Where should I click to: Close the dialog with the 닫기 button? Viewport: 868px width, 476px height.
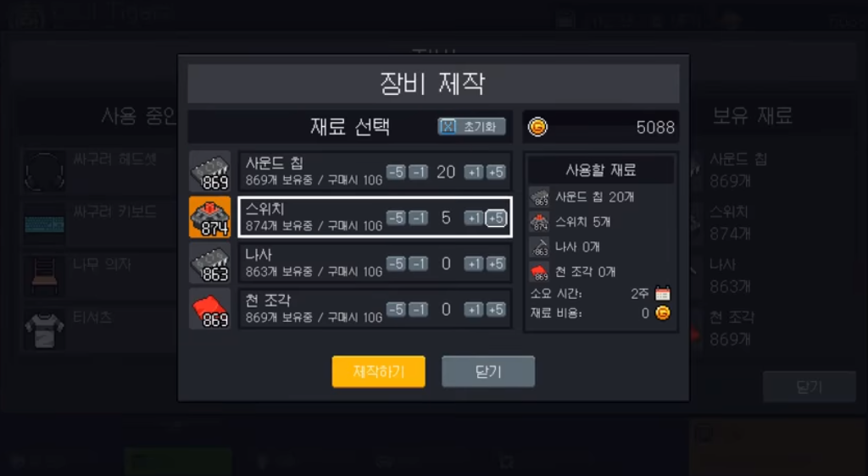point(488,372)
